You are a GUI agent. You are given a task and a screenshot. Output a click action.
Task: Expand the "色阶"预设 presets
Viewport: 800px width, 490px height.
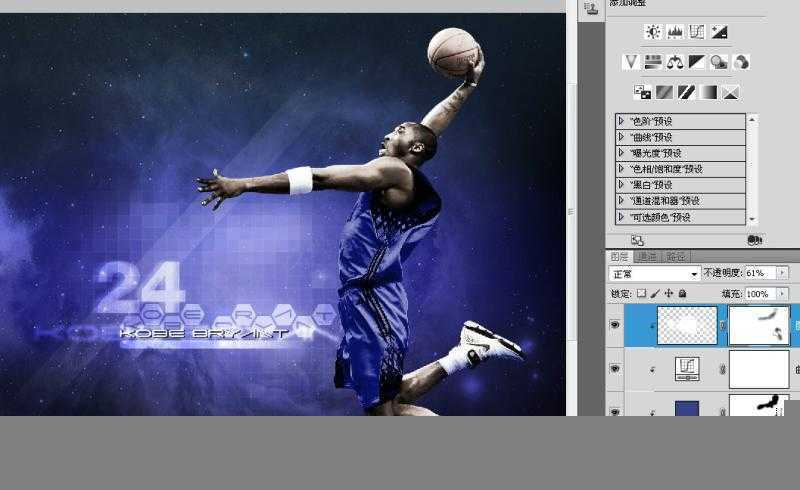(621, 120)
